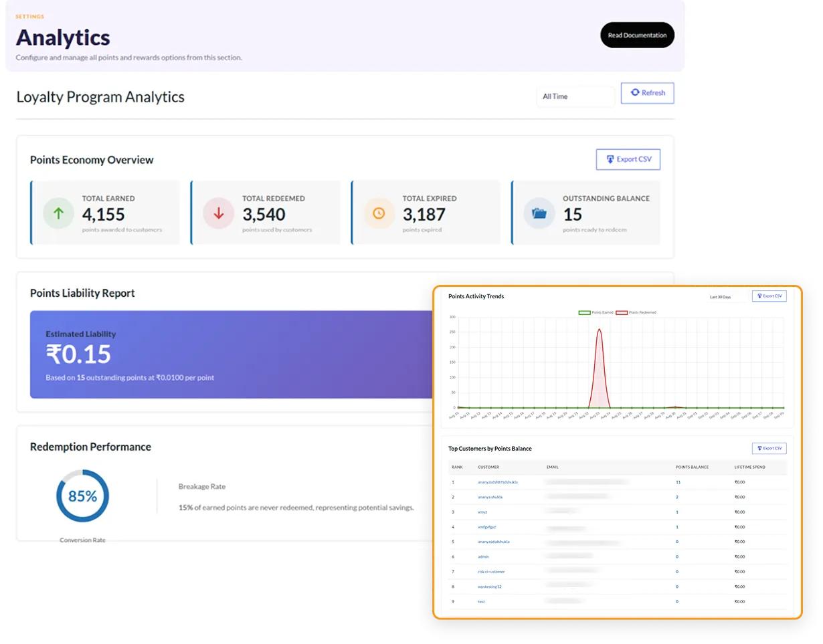Open the admin customer link

click(x=483, y=556)
